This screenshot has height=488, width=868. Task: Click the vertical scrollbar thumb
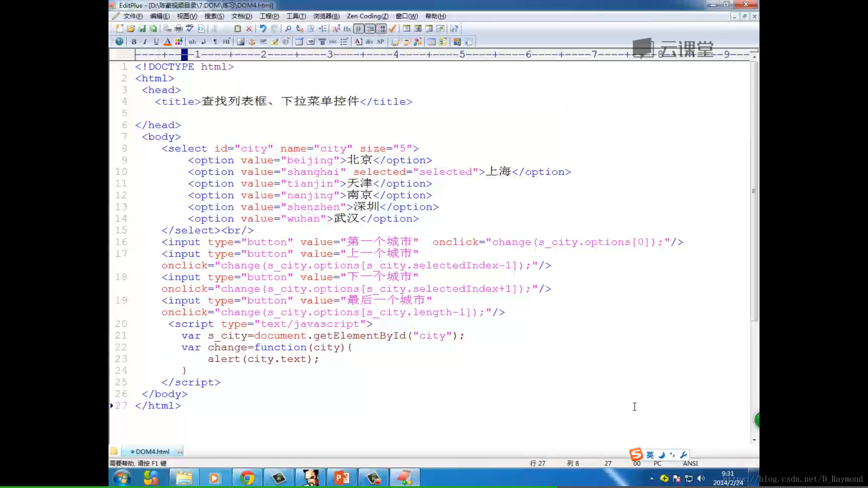coord(754,191)
